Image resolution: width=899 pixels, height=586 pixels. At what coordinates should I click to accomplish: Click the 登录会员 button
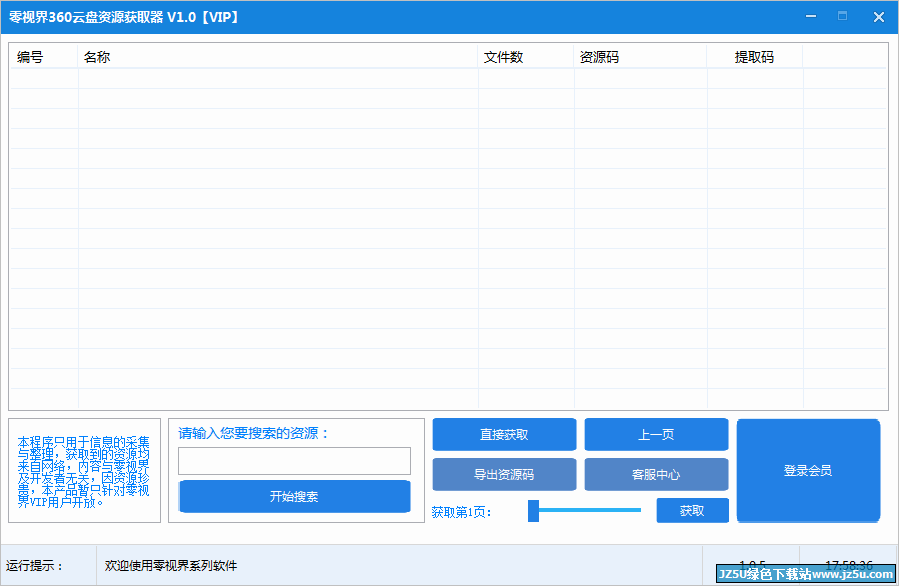pos(808,471)
